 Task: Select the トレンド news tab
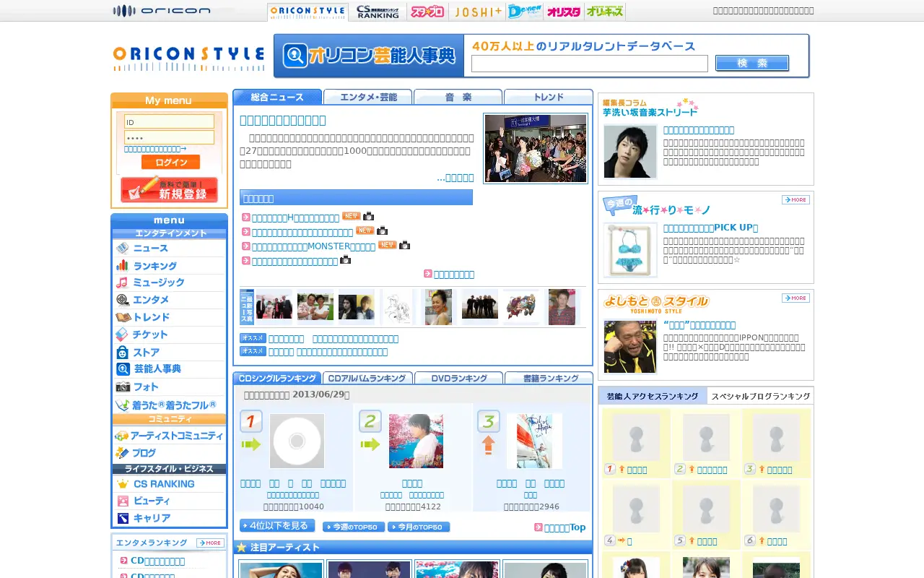[548, 97]
